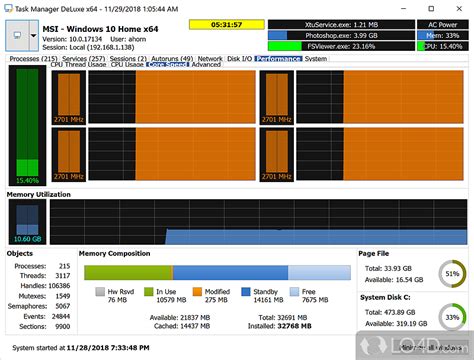474x360 pixels.
Task: Select the CPU Usage sub-tab
Action: pos(127,65)
